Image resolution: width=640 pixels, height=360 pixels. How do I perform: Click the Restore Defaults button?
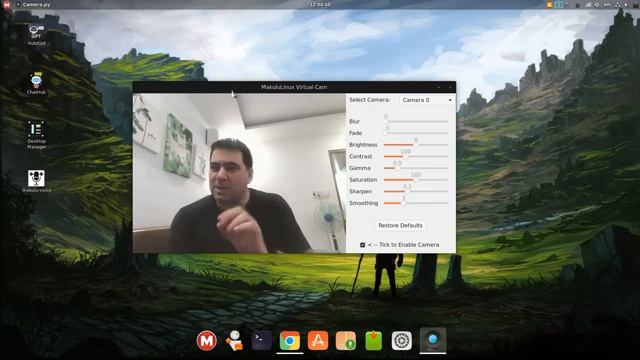tap(400, 225)
